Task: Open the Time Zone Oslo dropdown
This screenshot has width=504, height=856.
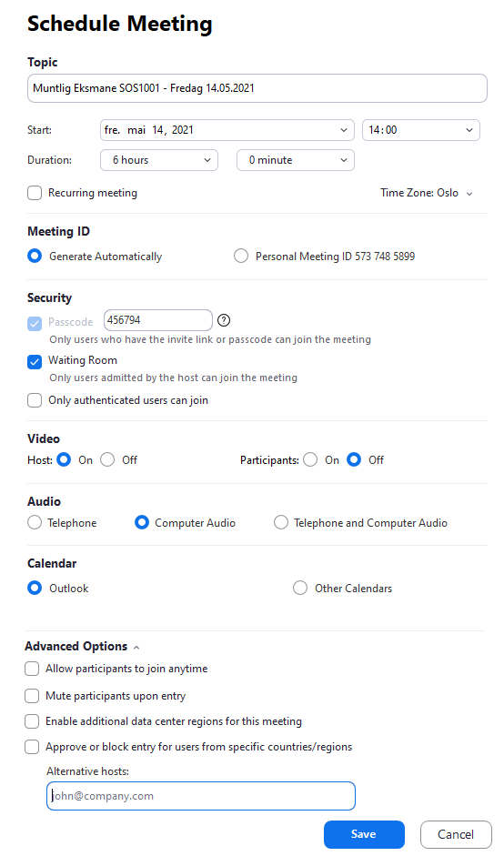Action: (427, 193)
